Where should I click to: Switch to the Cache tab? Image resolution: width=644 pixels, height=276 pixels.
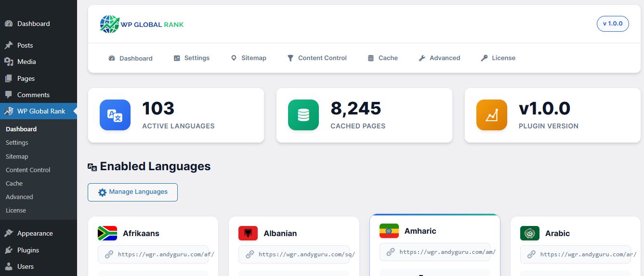click(382, 58)
